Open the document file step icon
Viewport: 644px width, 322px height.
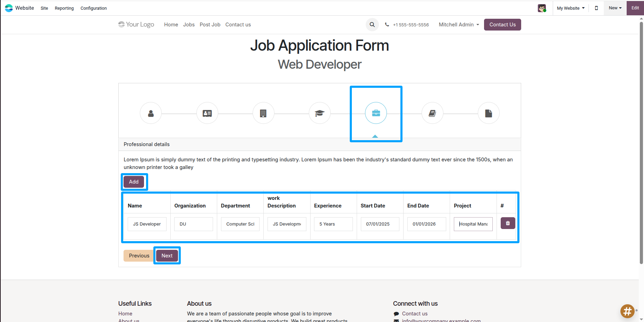coord(489,113)
